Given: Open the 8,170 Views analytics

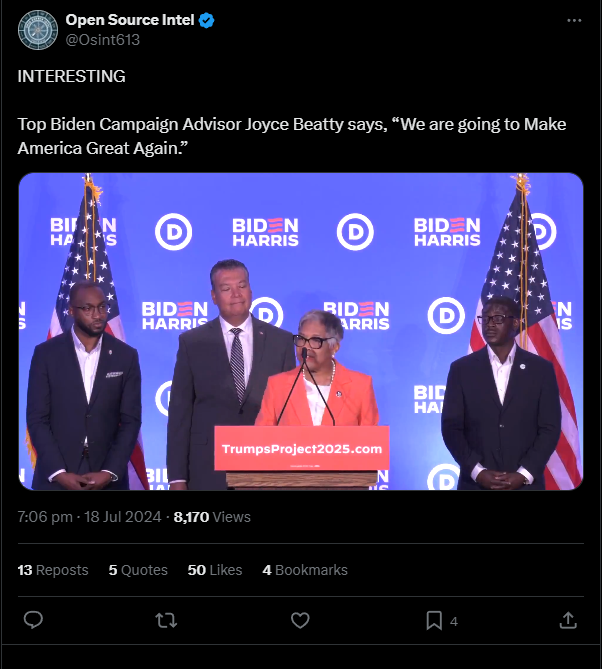Looking at the screenshot, I should click(x=212, y=517).
